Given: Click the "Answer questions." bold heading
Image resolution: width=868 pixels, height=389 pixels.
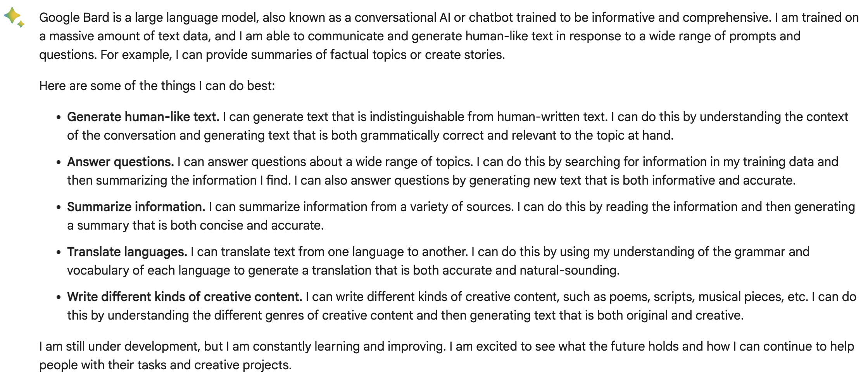Looking at the screenshot, I should [120, 162].
